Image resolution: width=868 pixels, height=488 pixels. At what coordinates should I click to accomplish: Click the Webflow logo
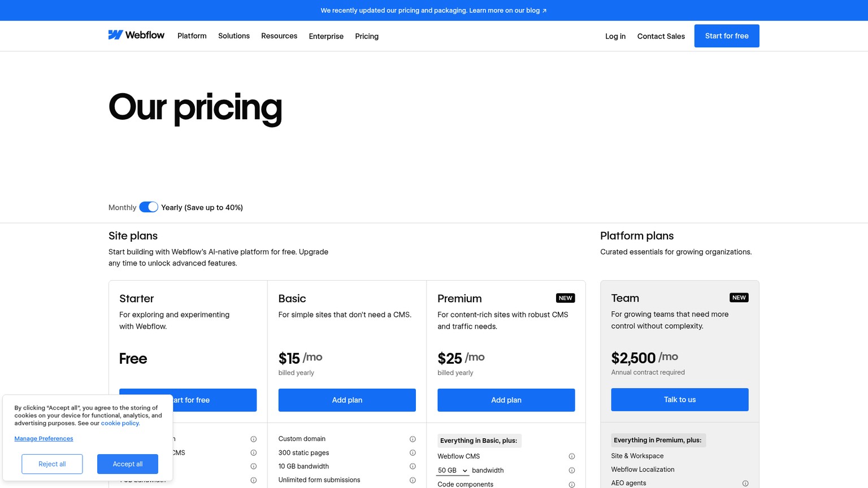coord(136,35)
